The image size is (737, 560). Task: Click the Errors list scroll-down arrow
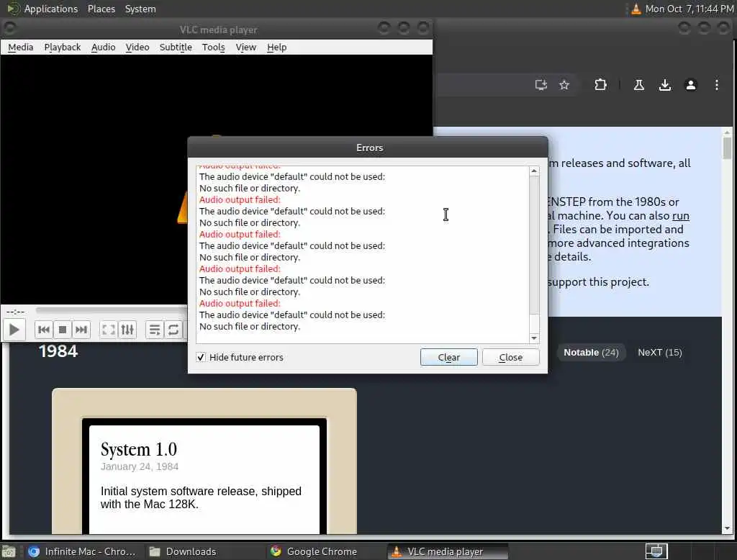[x=534, y=338]
